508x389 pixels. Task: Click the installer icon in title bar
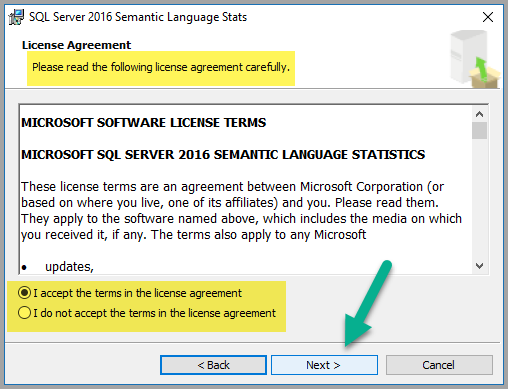(16, 17)
